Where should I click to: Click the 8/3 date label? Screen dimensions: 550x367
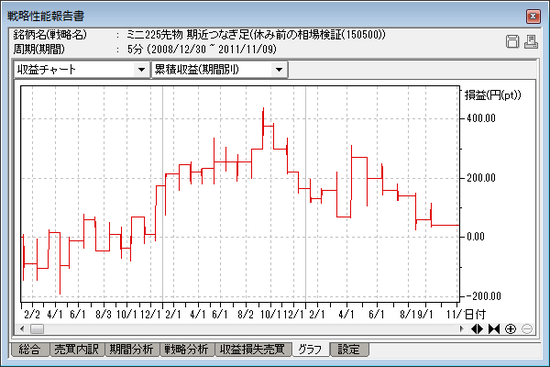[x=103, y=314]
